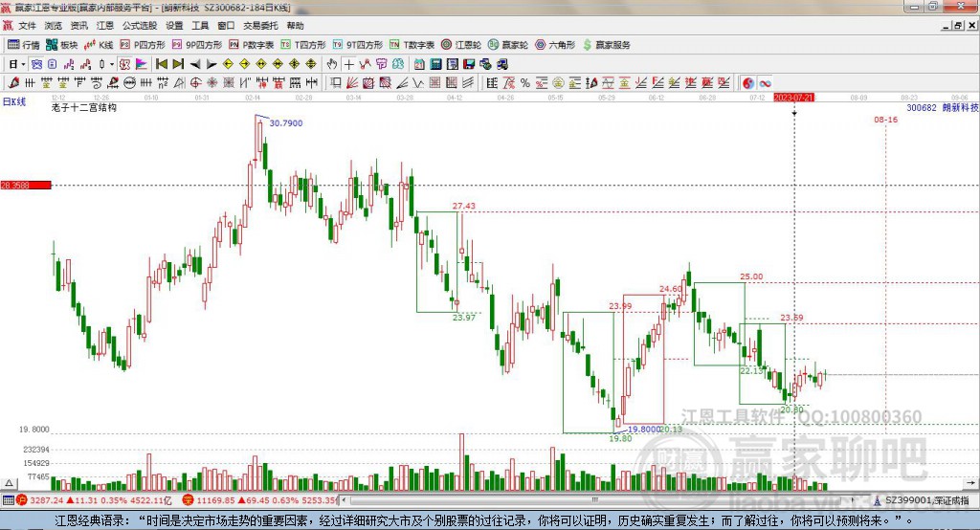Click the right arrow at chart bottom-right
The width and height of the screenshot is (980, 530).
point(970,483)
